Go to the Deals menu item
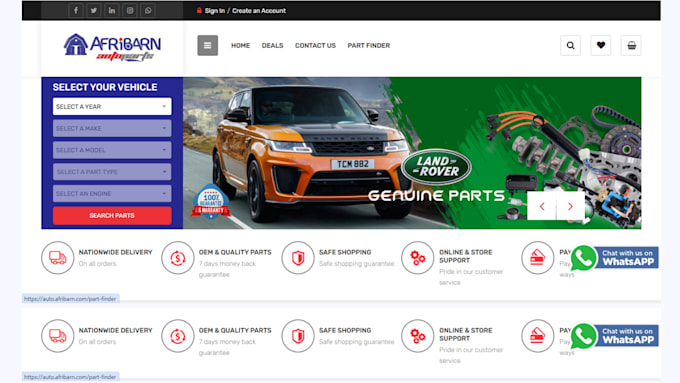This screenshot has width=680, height=383. click(x=272, y=46)
